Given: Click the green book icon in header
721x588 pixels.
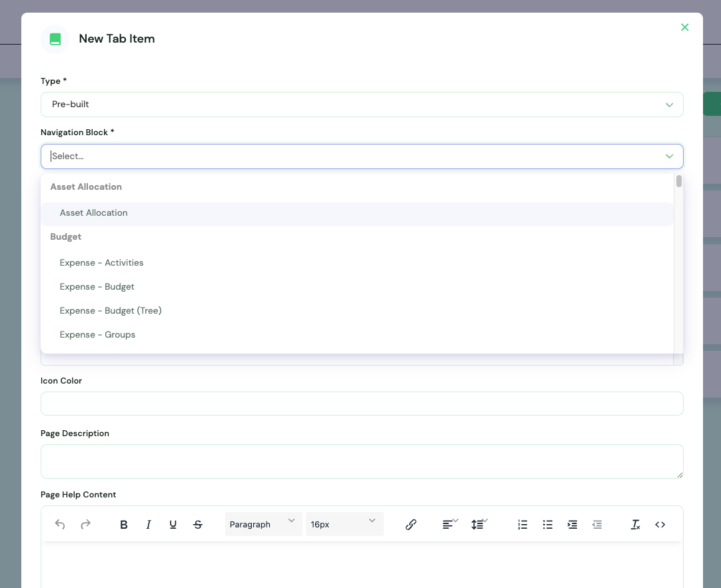Looking at the screenshot, I should [55, 39].
